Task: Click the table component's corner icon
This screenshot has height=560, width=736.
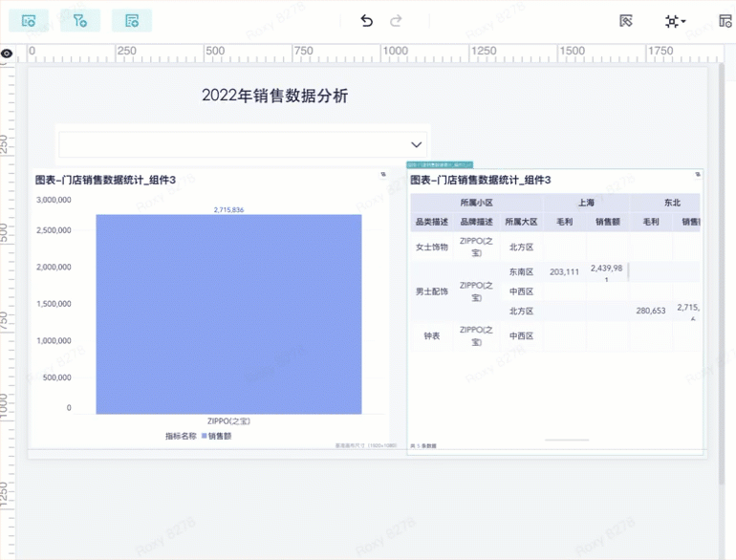Action: (698, 175)
